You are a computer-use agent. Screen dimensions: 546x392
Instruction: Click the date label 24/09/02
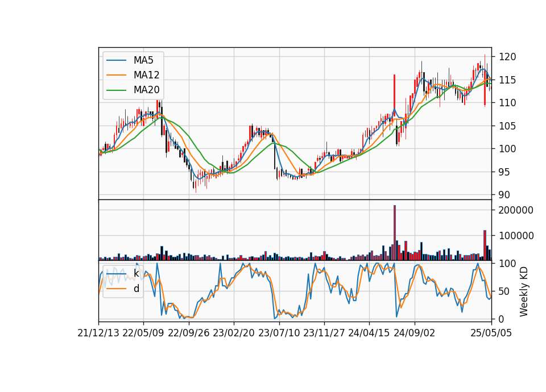tap(415, 333)
